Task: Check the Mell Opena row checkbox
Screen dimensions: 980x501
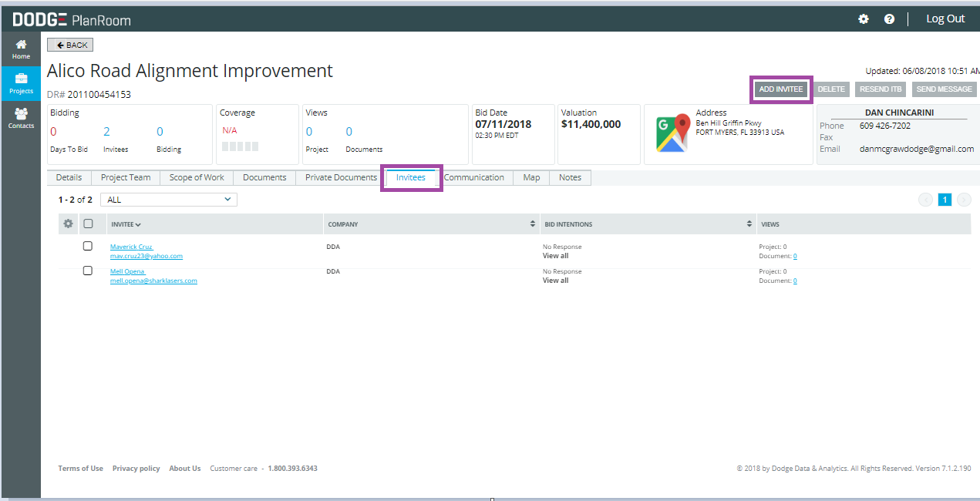Action: click(88, 271)
